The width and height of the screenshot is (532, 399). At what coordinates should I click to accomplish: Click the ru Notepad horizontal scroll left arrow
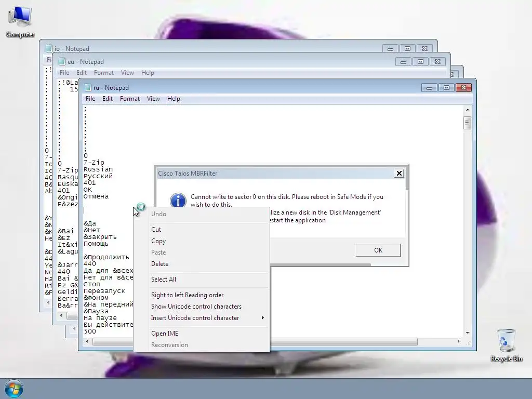click(87, 342)
